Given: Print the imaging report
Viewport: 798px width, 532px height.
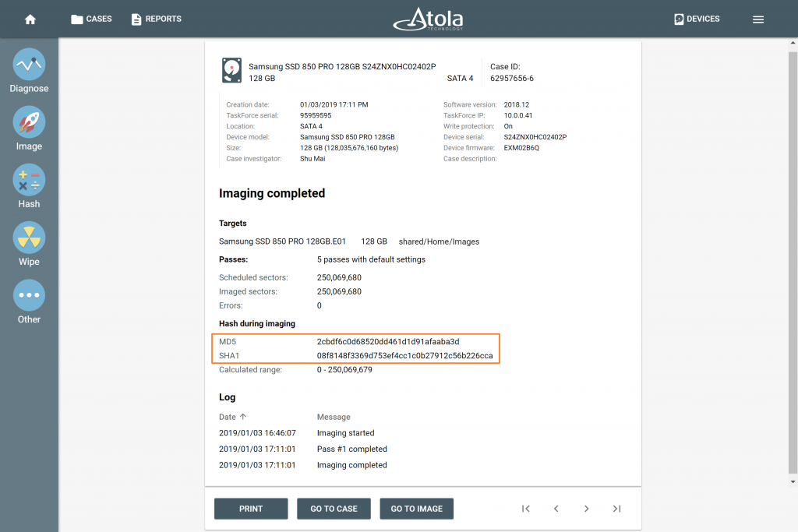Looking at the screenshot, I should (x=251, y=509).
